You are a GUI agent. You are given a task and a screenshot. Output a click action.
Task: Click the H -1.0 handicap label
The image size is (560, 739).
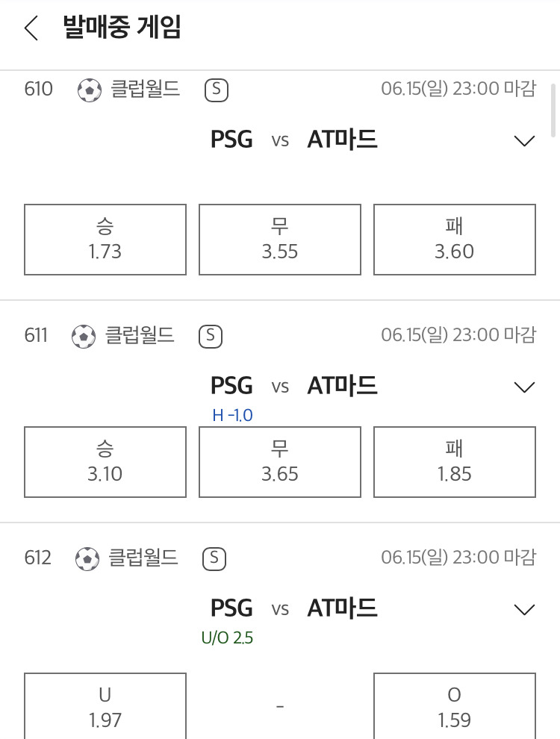point(232,415)
